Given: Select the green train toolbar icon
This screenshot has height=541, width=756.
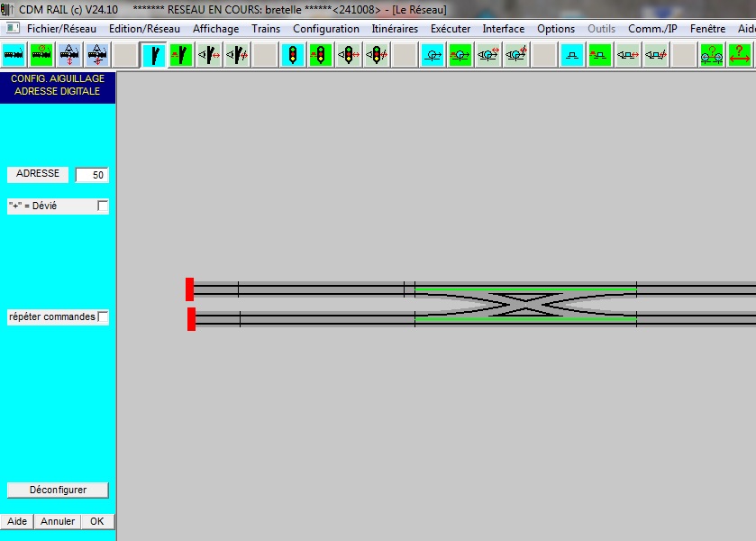Looking at the screenshot, I should pos(41,54).
